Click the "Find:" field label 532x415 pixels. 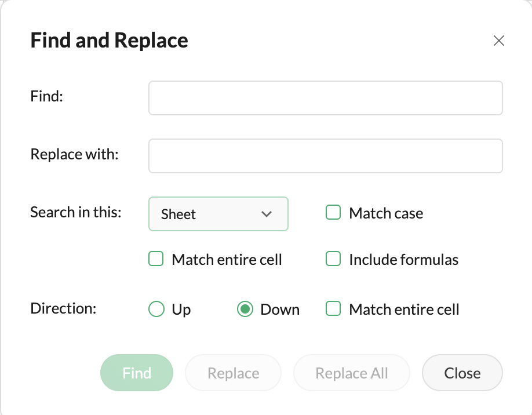click(46, 96)
